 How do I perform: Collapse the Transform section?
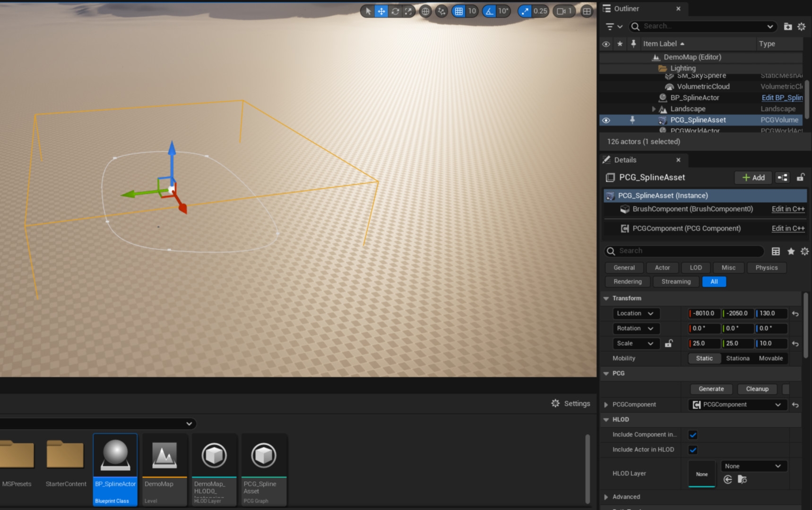(606, 298)
